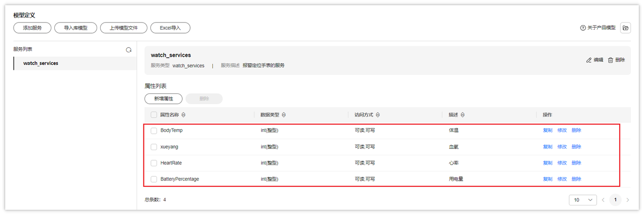Sort by 数据类型 column sort icon

point(284,115)
